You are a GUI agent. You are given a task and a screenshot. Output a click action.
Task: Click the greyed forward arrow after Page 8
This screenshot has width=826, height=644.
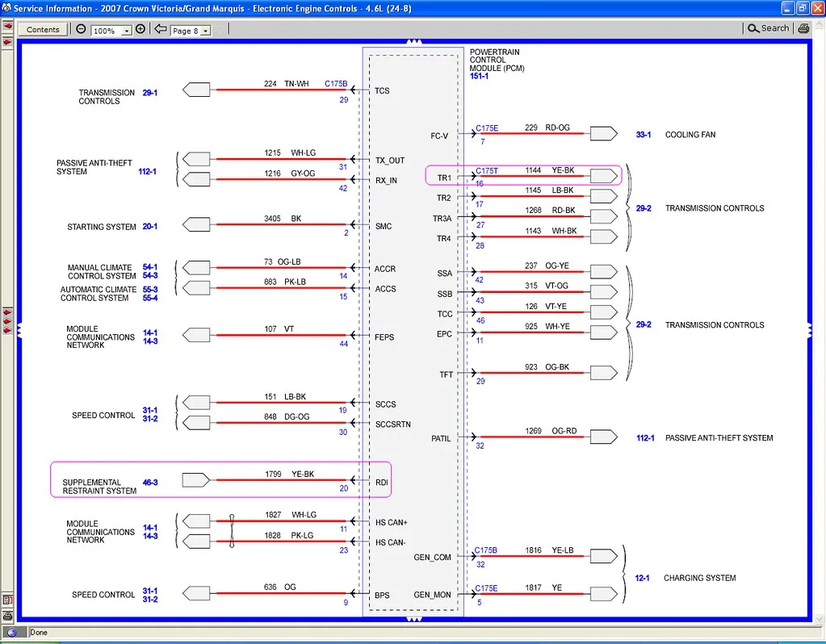tap(220, 29)
